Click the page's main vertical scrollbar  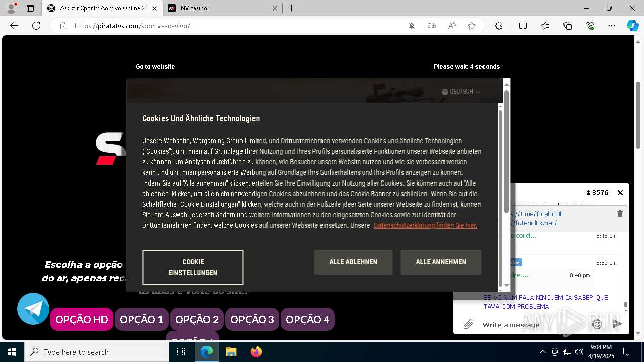pos(638,116)
